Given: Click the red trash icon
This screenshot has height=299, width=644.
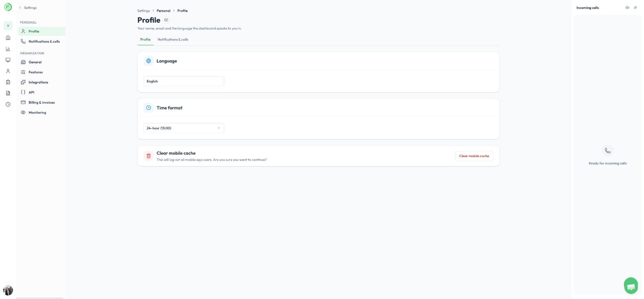Looking at the screenshot, I should (x=149, y=156).
